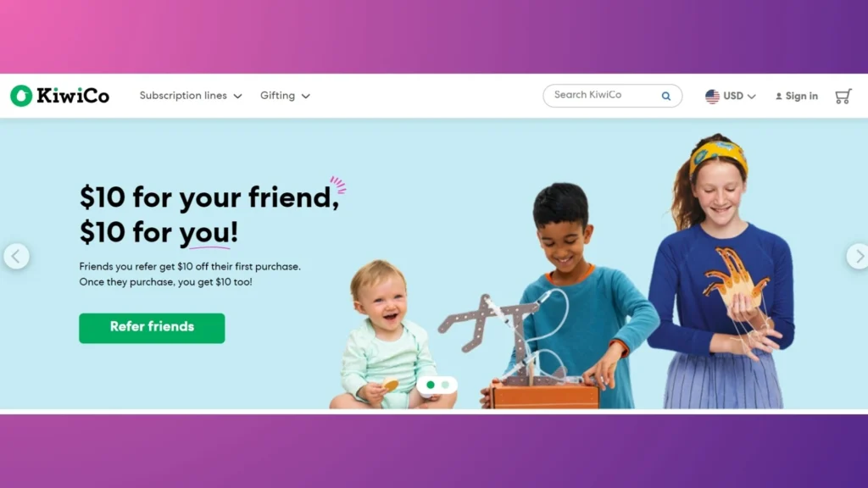Click the magnifying glass search icon
The image size is (868, 488).
[x=666, y=97]
